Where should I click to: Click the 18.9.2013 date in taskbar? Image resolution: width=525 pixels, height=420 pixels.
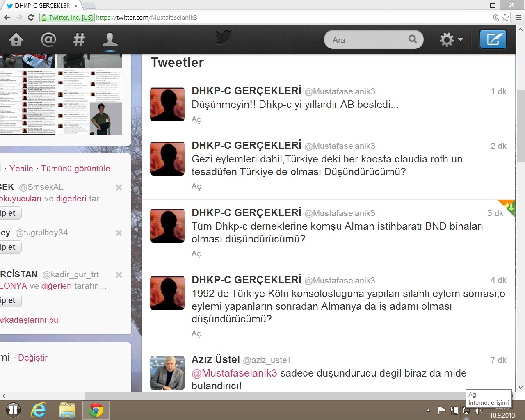502,415
